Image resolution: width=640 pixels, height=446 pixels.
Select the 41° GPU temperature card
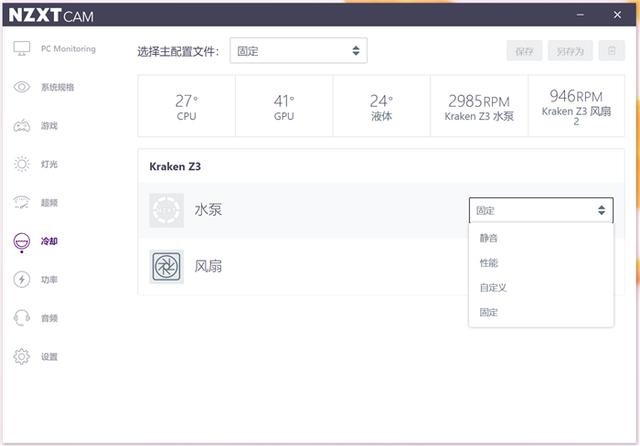tap(284, 106)
